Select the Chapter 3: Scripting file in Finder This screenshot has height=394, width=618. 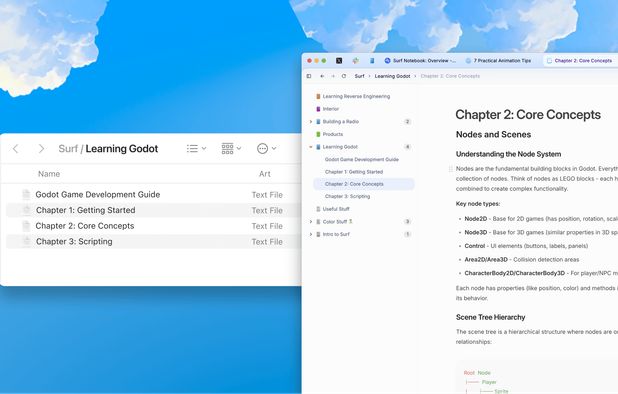(x=152, y=242)
